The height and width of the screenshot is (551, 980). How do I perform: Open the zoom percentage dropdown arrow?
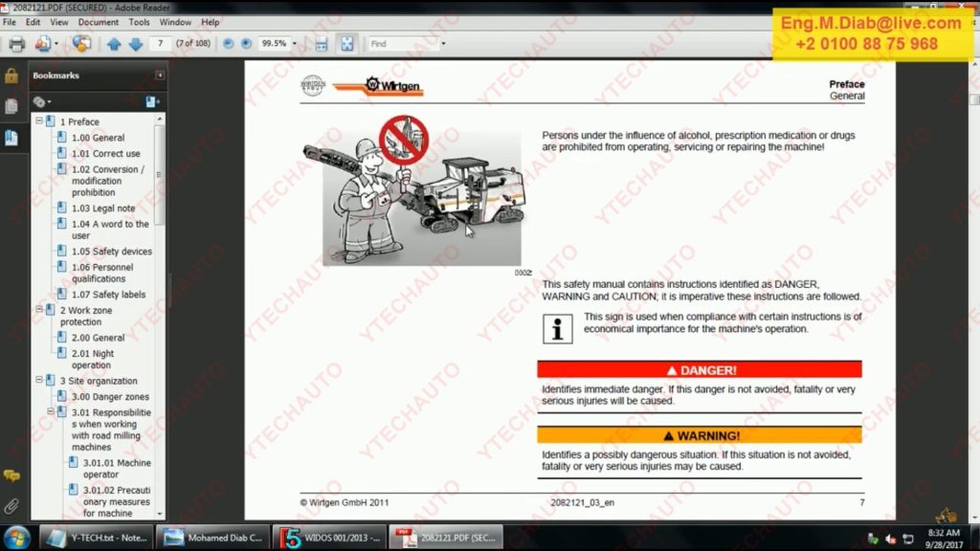click(x=295, y=44)
